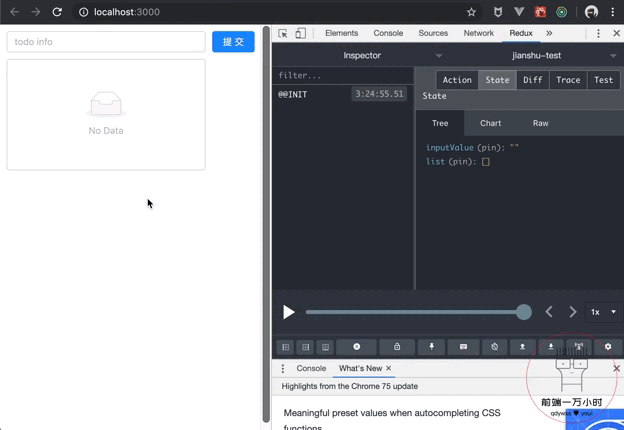
Task: Toggle the device toolbar icon
Action: (x=301, y=33)
